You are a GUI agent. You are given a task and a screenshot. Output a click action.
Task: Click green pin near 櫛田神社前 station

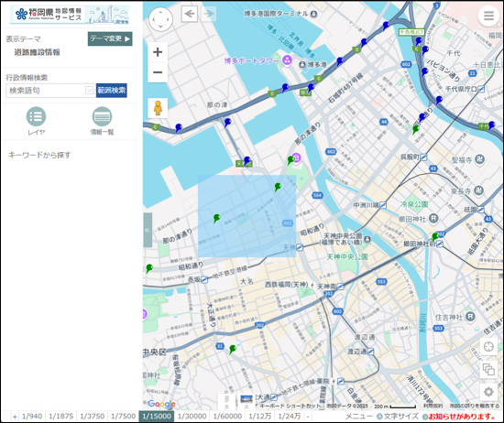(435, 237)
